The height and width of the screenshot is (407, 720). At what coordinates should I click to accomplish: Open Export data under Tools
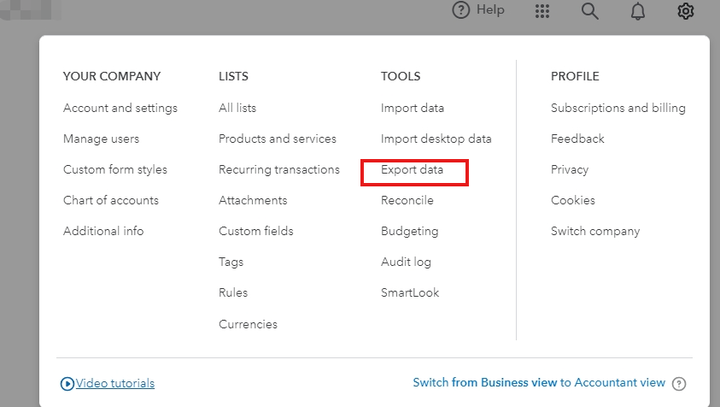click(x=412, y=170)
